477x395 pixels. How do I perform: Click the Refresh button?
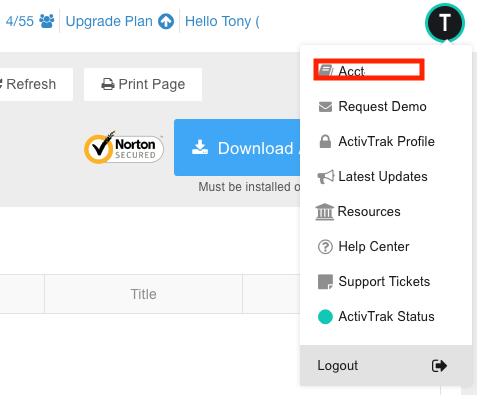[x=36, y=84]
